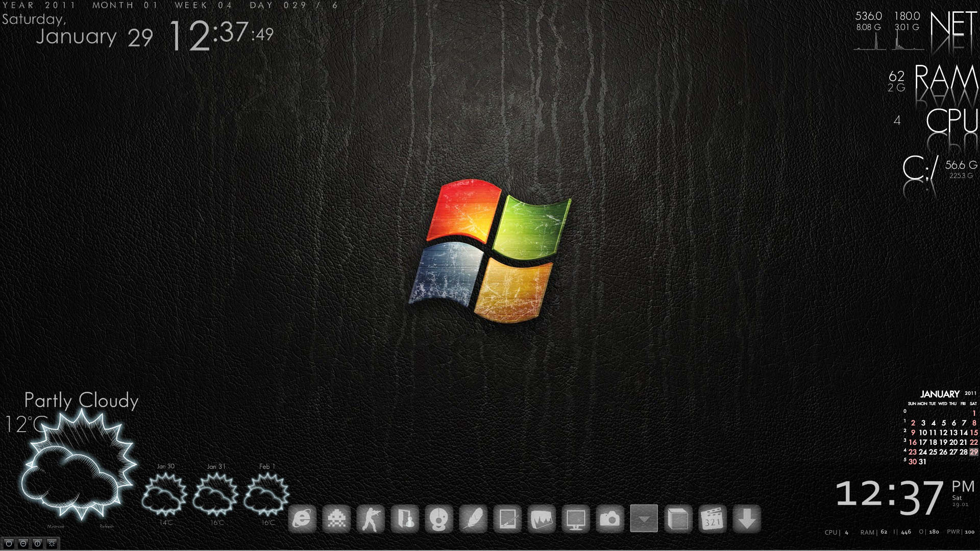Viewport: 980px width, 551px height.
Task: Open the messenger door icon
Action: point(405,519)
